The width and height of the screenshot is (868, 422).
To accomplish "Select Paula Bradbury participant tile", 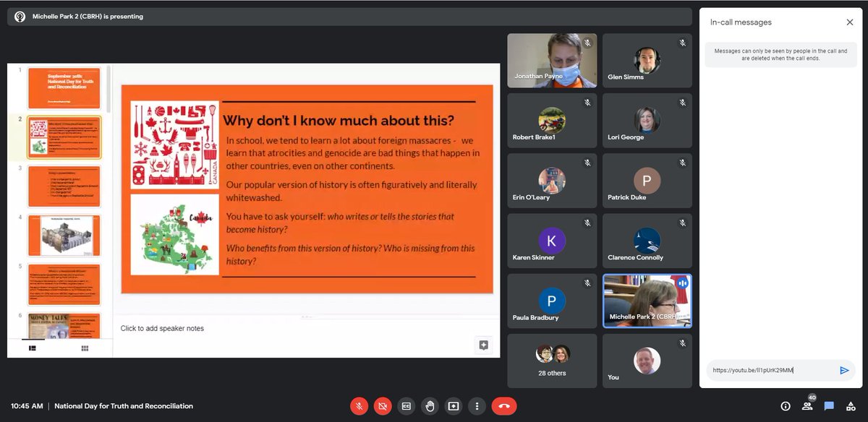I will click(x=552, y=301).
